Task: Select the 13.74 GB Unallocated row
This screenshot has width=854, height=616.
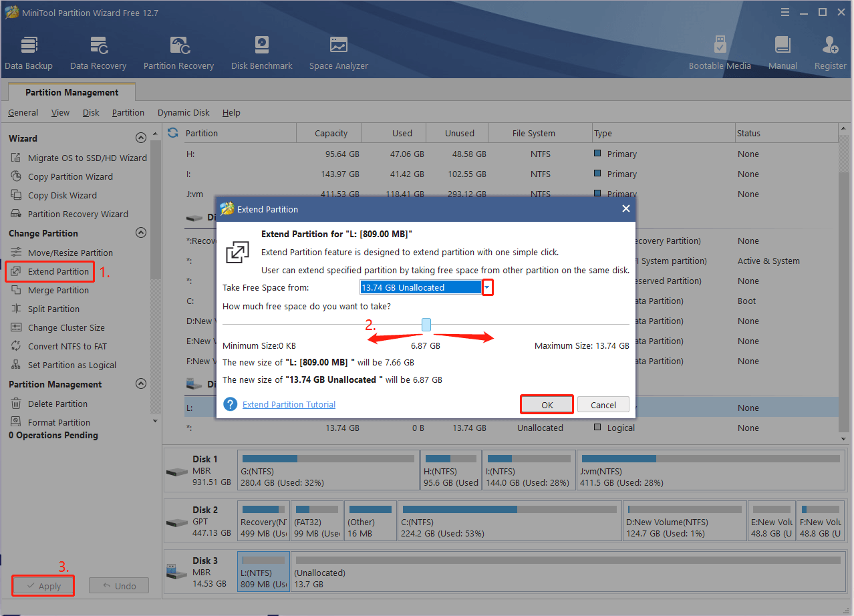Action: point(512,428)
